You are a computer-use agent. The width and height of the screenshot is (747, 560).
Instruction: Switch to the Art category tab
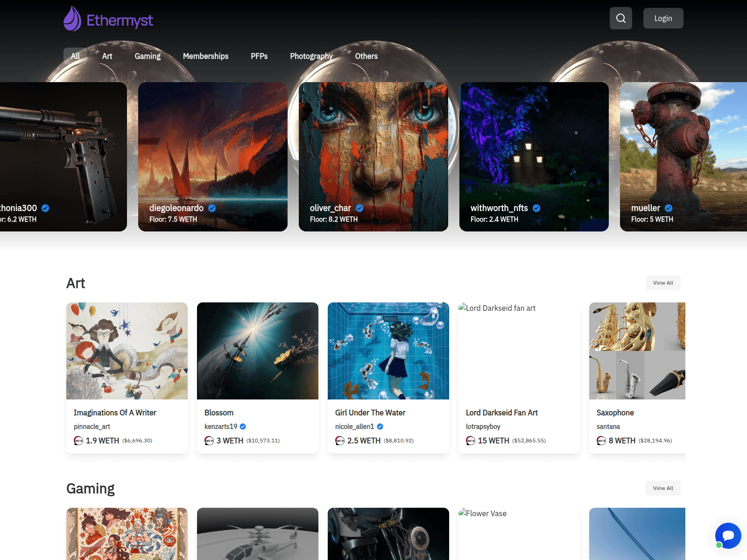(107, 56)
